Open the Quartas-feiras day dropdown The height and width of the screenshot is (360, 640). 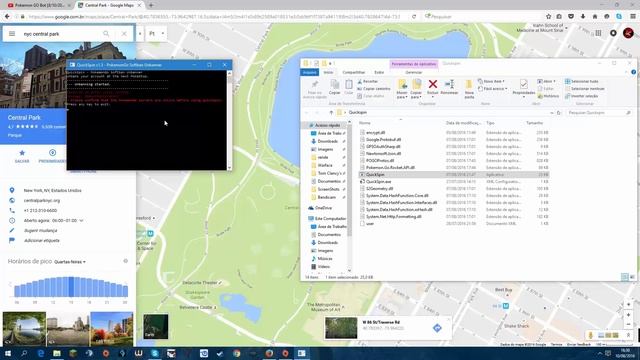pos(70,262)
